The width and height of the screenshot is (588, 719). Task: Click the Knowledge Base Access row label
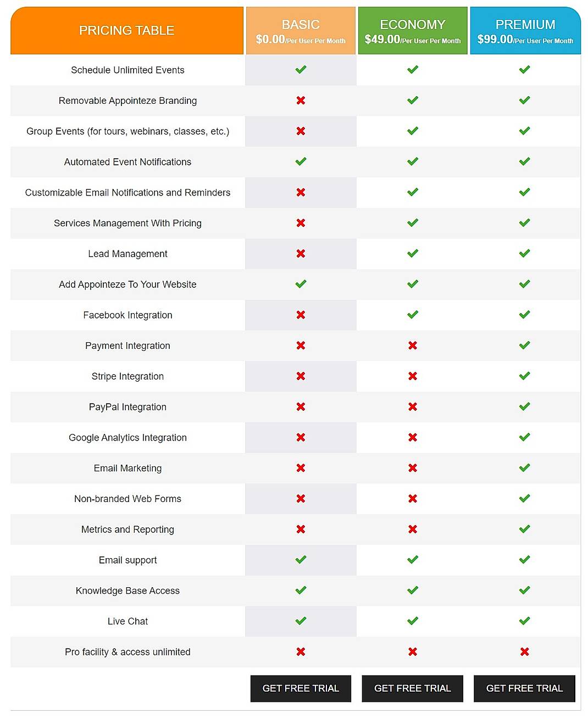127,590
